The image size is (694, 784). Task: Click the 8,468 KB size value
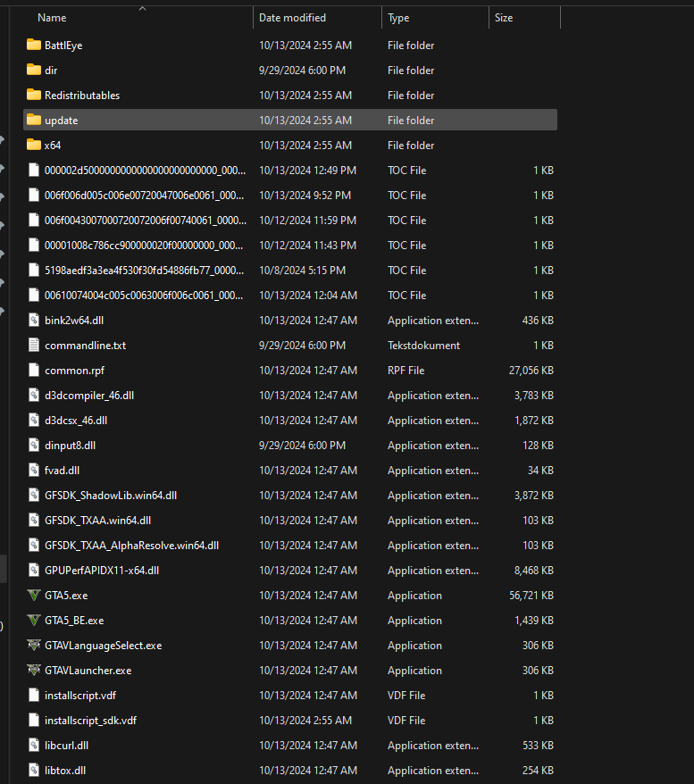coord(533,571)
